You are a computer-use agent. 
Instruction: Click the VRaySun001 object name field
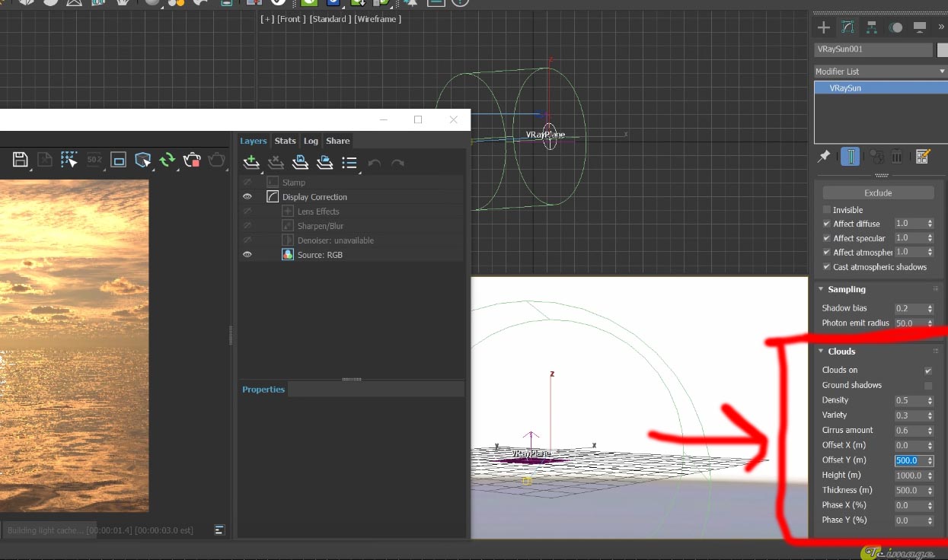point(873,49)
